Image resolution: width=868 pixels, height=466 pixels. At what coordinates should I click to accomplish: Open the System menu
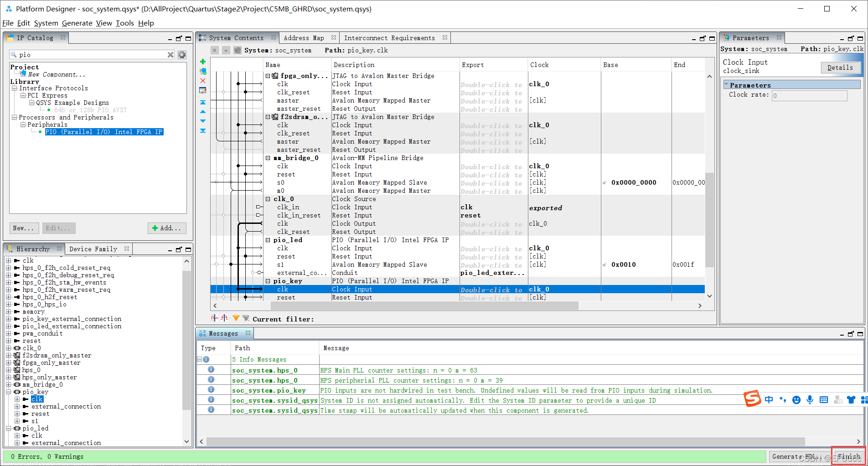tap(46, 23)
